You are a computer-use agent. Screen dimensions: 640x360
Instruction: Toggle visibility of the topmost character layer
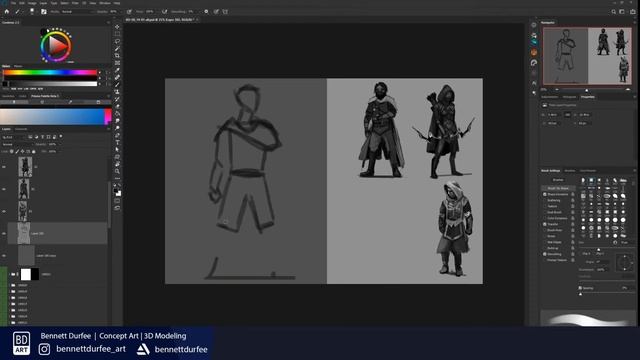tap(4, 167)
